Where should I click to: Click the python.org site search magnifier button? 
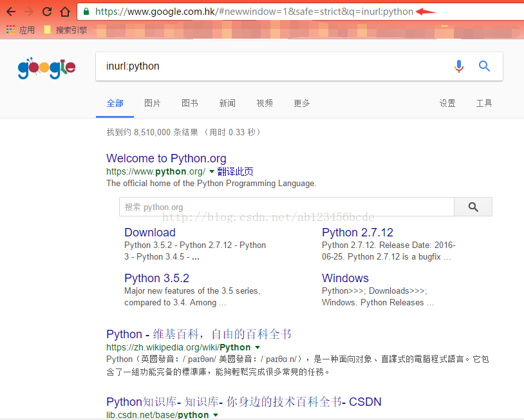point(473,207)
